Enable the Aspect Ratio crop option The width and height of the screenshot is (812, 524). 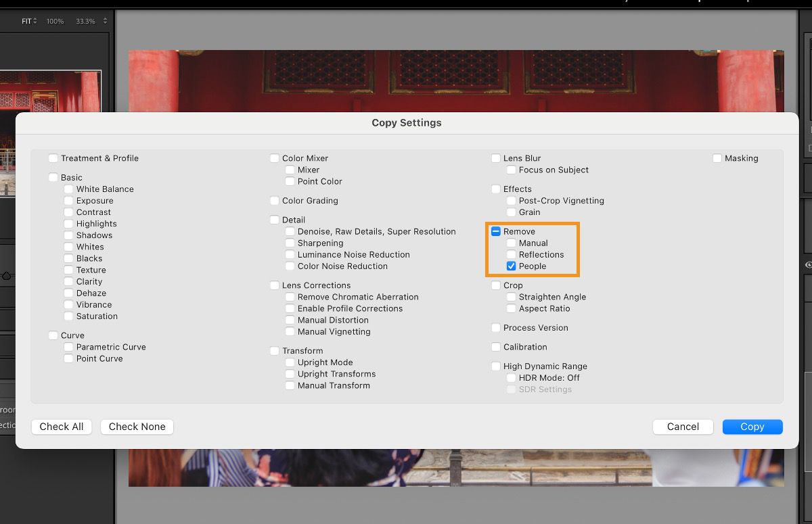pyautogui.click(x=511, y=308)
